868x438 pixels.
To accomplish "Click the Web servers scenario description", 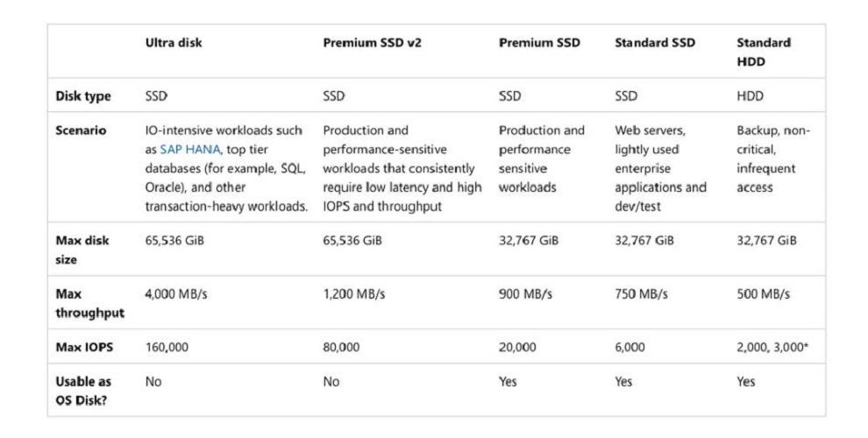I will click(660, 168).
